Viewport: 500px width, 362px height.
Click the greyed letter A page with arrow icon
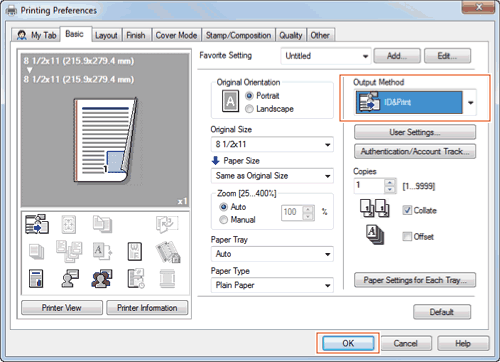click(x=102, y=251)
